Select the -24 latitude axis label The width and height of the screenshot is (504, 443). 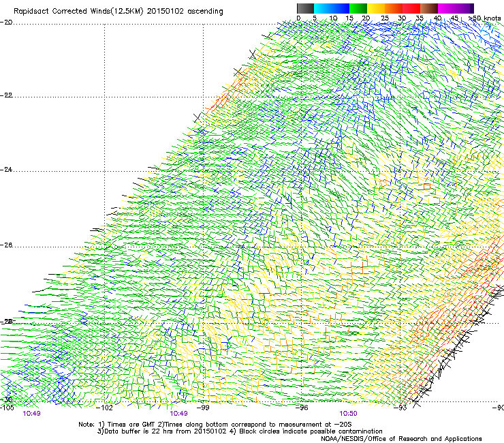6,170
